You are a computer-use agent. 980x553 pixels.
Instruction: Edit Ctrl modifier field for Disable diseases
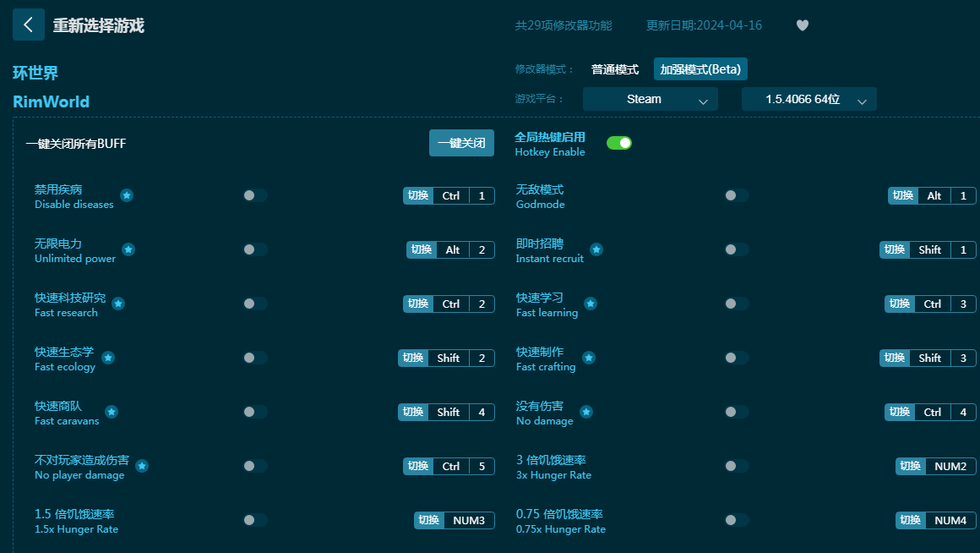tap(451, 196)
